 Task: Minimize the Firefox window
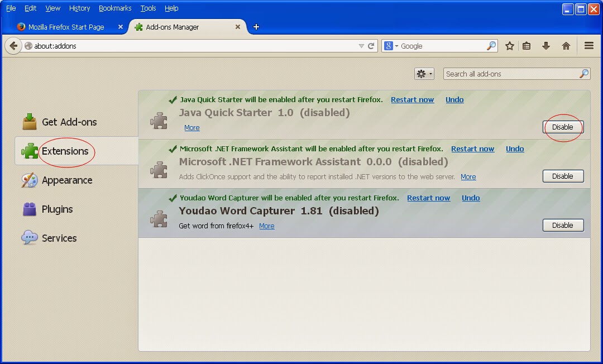point(568,9)
